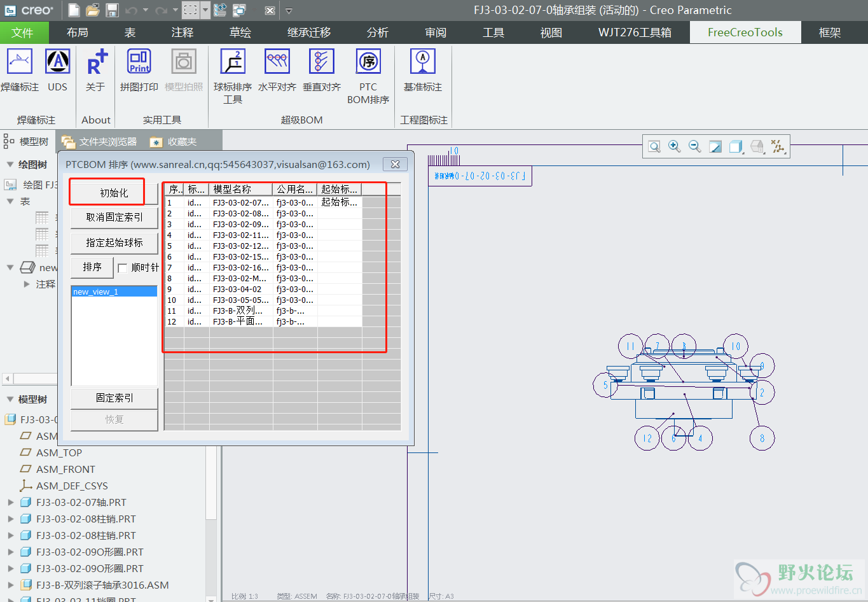Open the WJT276工具箱 tab

tap(635, 32)
